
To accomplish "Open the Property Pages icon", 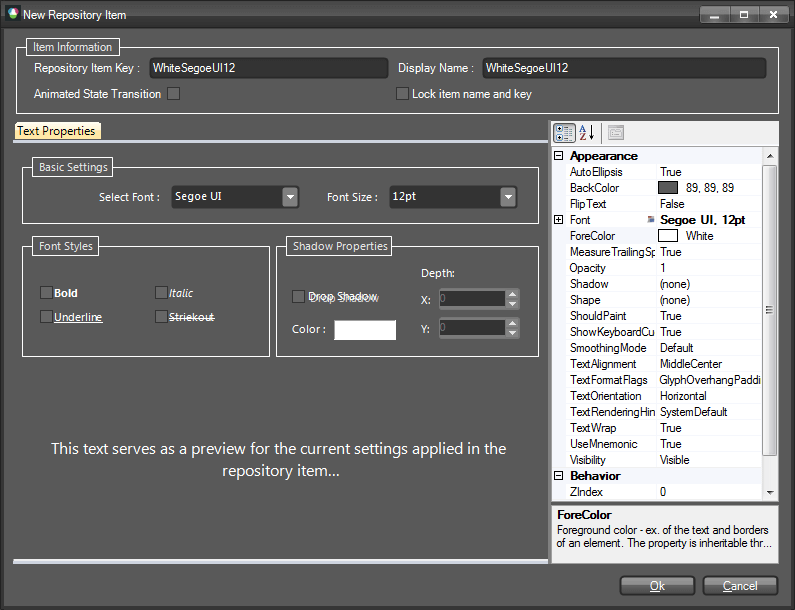I will [x=616, y=133].
